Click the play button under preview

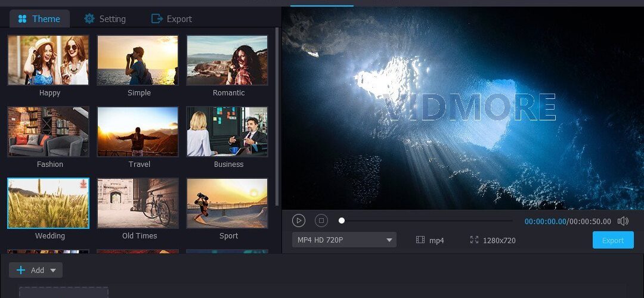click(299, 221)
